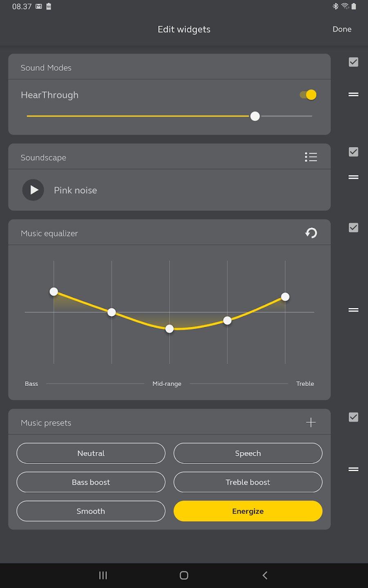Open the soundscape list icon
This screenshot has height=588, width=368.
point(311,157)
